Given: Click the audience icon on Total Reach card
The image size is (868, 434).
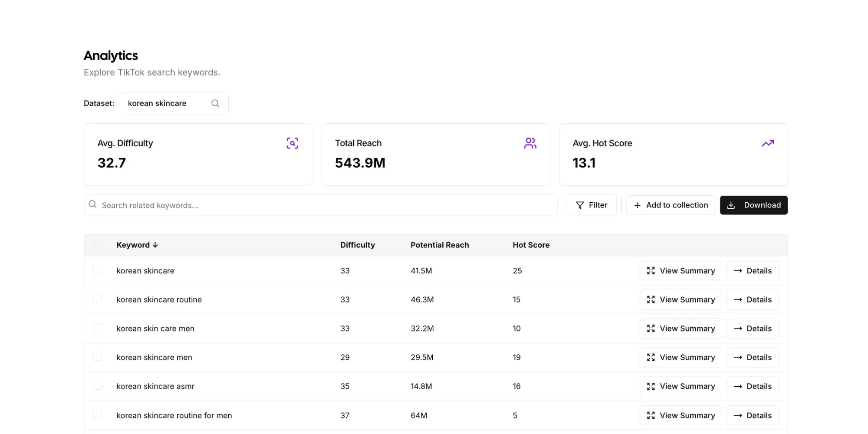Looking at the screenshot, I should tap(530, 143).
